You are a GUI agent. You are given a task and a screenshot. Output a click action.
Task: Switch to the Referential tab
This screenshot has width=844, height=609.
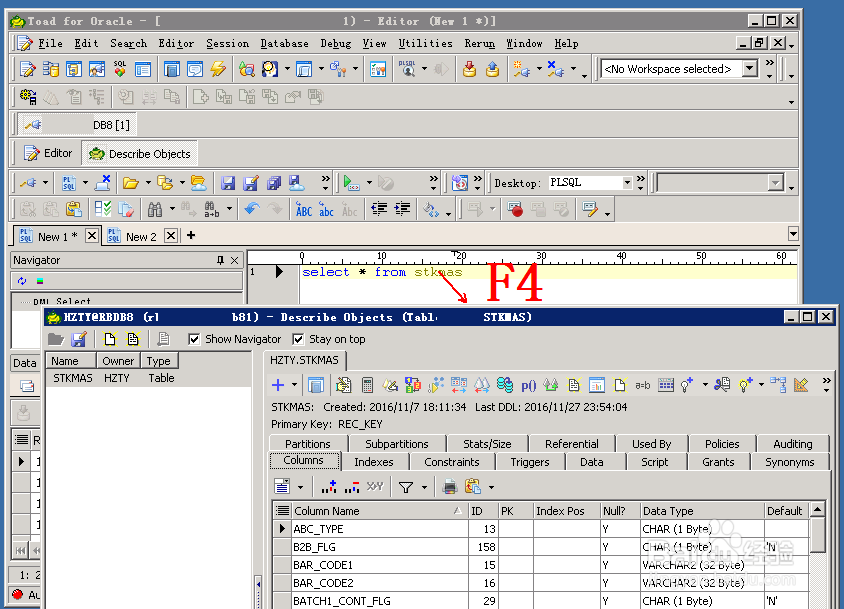click(x=572, y=444)
